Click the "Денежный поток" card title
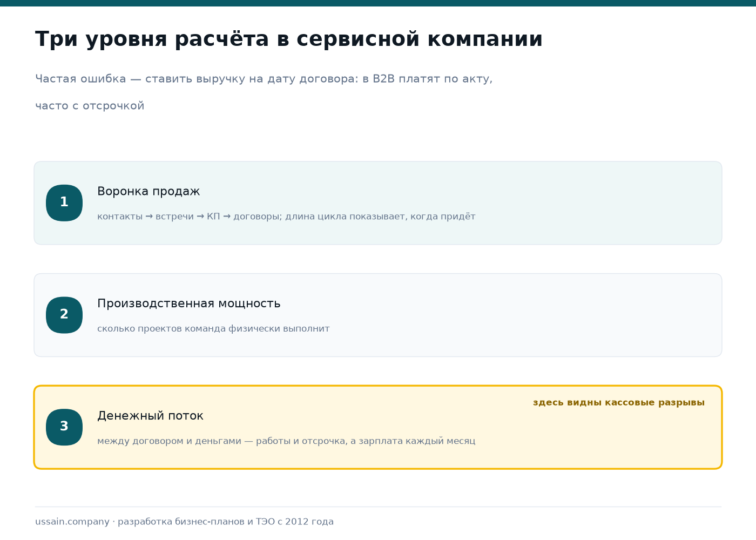 click(150, 416)
